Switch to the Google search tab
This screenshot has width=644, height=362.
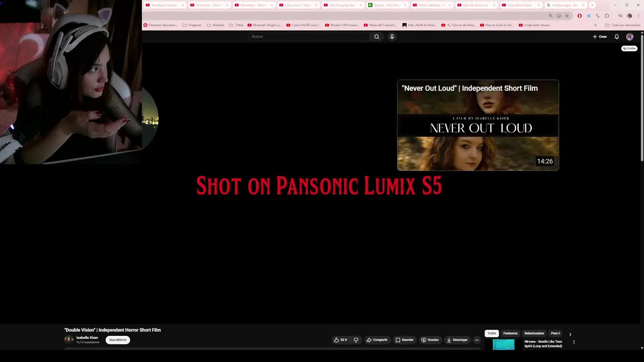(x=566, y=5)
